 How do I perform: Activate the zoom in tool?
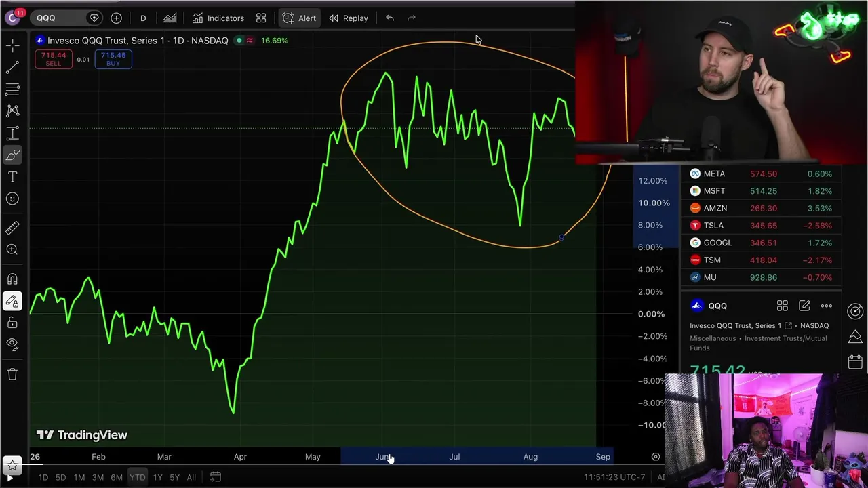pyautogui.click(x=12, y=249)
